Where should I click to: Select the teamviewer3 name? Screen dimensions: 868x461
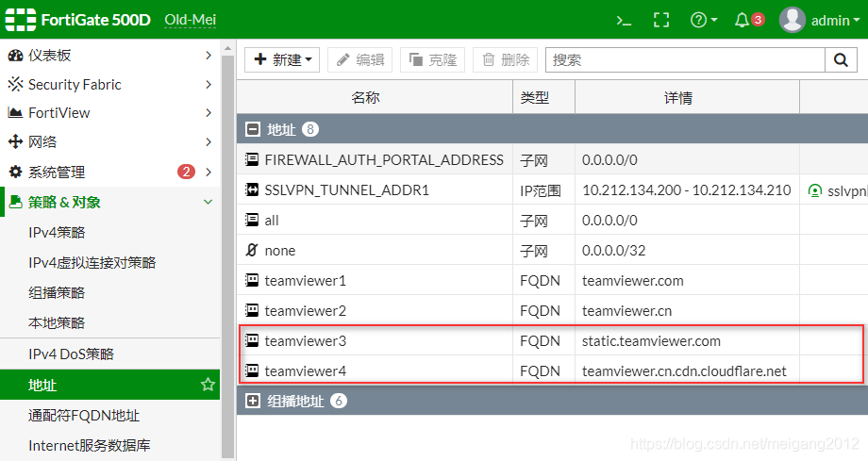305,341
